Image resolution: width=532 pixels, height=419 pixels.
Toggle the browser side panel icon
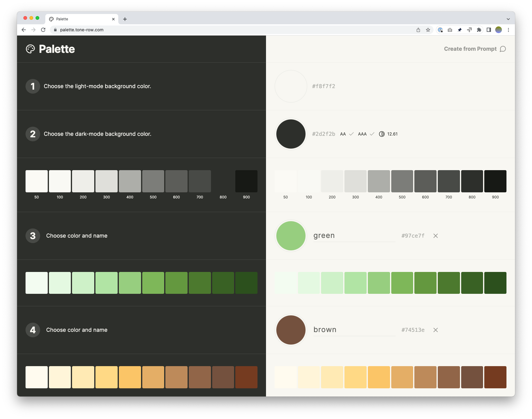point(489,30)
